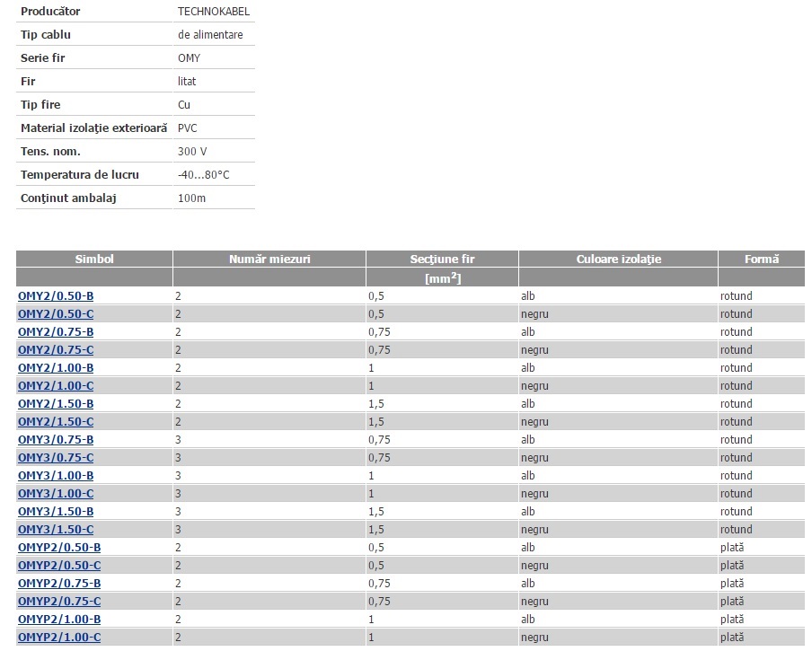The width and height of the screenshot is (812, 651).
Task: Click the Secțiune fir column header
Action: [x=442, y=259]
